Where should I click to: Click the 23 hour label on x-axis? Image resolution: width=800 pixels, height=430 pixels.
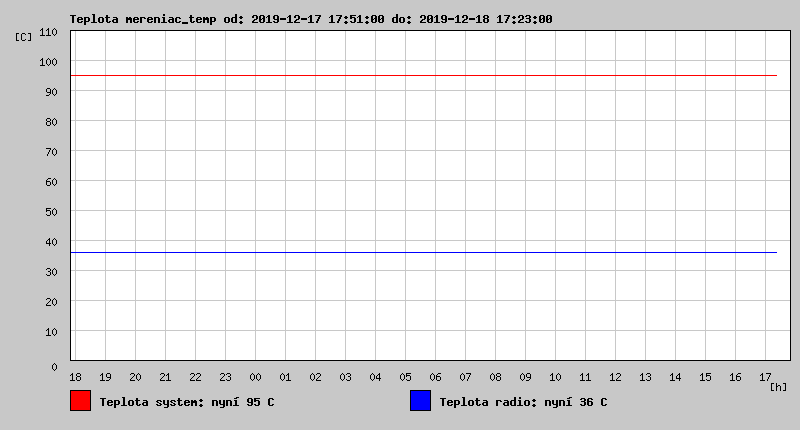[226, 377]
